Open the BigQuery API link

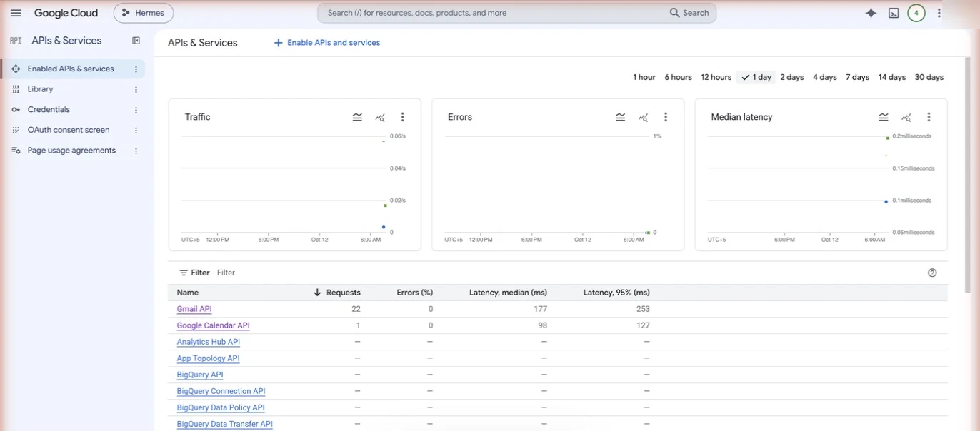tap(200, 375)
